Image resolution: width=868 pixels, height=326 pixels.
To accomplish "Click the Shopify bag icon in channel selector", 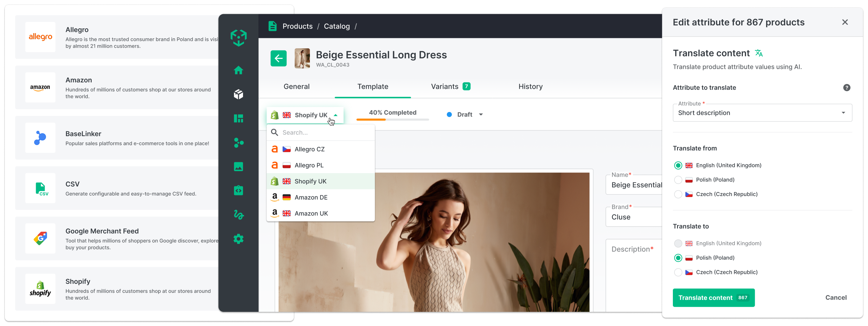I will (x=275, y=115).
